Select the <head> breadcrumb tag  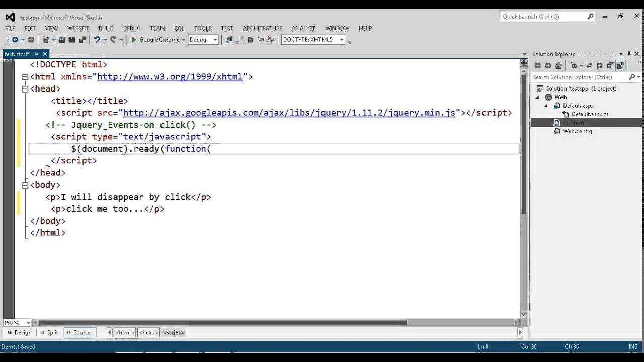tap(148, 332)
